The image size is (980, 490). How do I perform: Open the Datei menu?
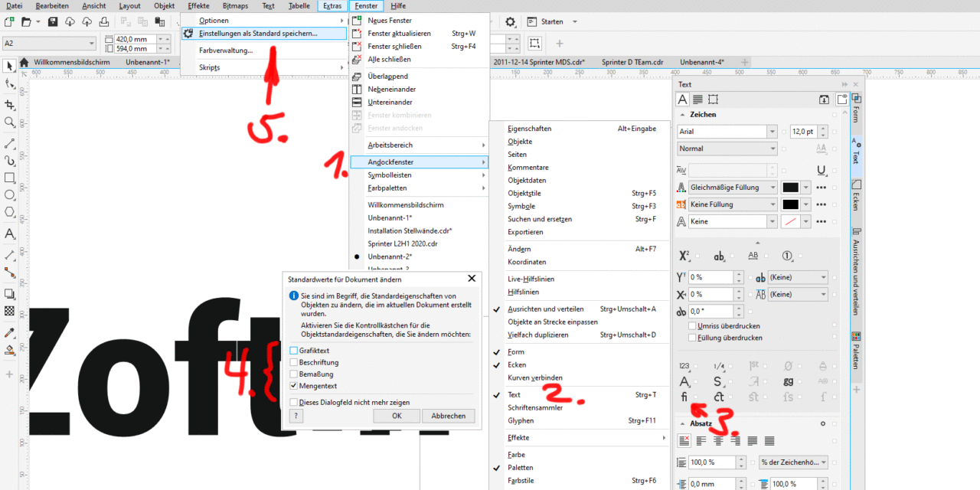(14, 5)
